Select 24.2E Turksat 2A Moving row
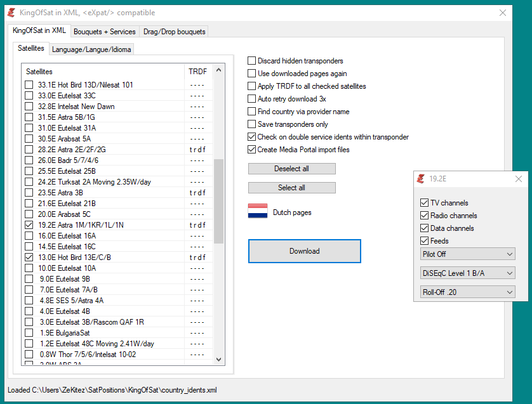532x404 pixels. coord(117,182)
